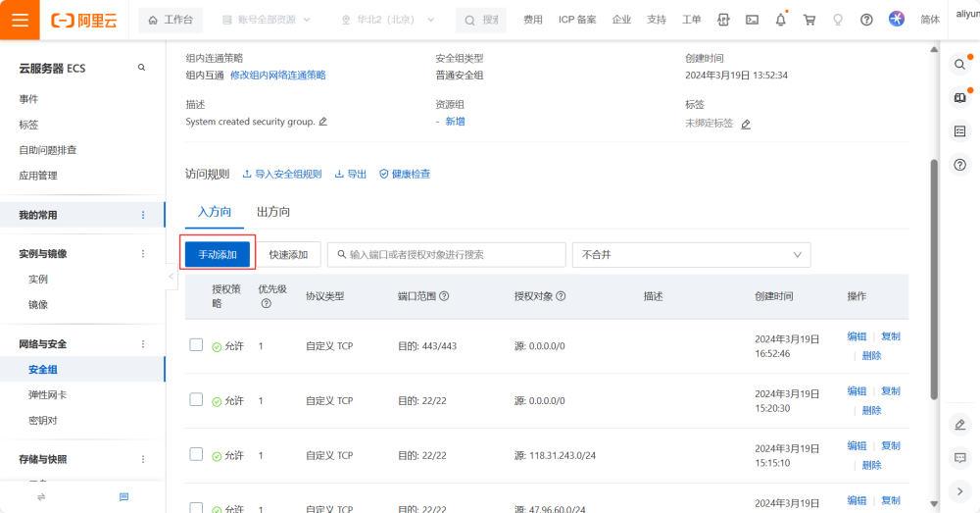Click 导入安全组规则
The height and width of the screenshot is (513, 980).
click(x=282, y=174)
